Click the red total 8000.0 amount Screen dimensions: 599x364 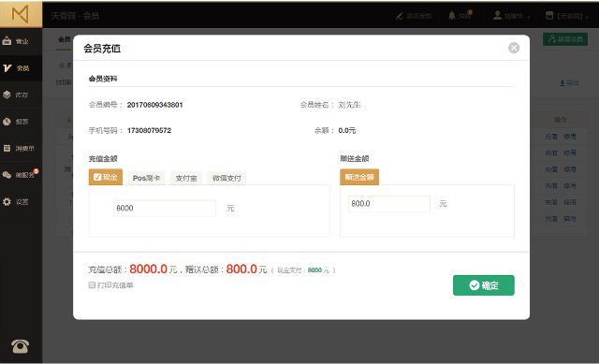148,269
